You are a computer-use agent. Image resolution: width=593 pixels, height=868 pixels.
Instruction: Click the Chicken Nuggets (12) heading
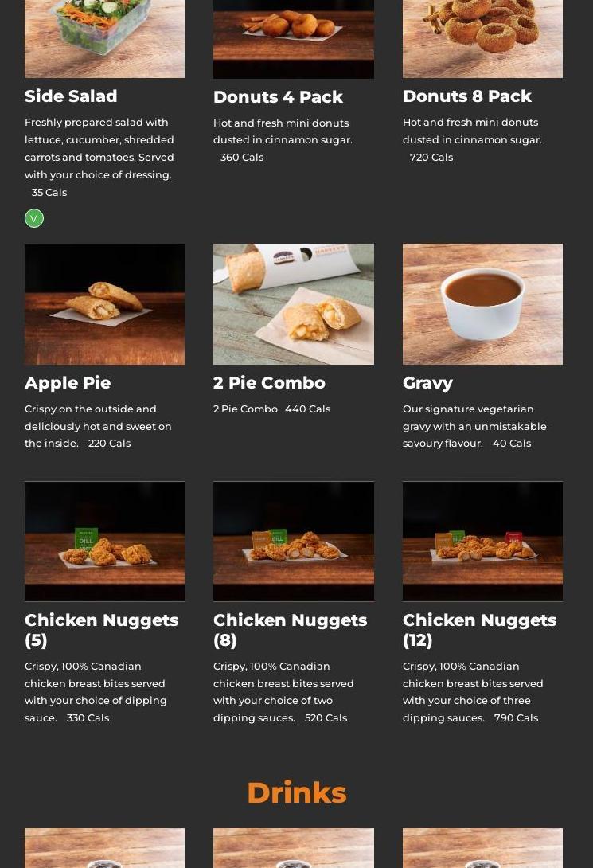coord(480,630)
